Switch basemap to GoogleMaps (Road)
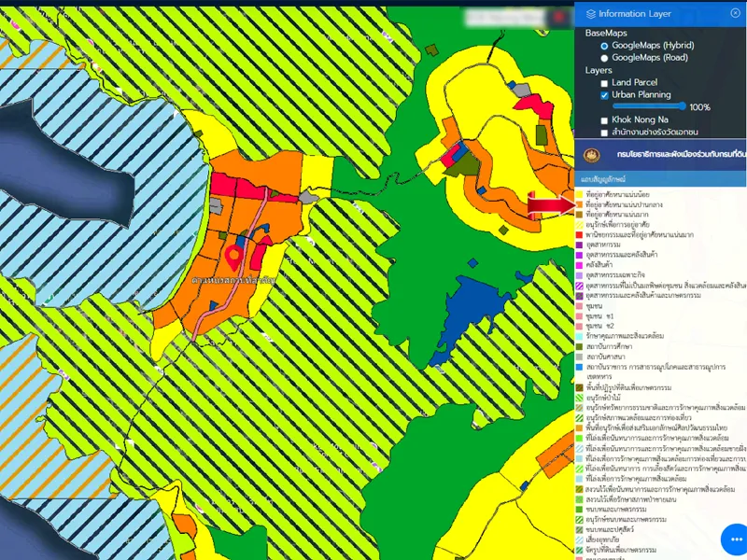747x560 pixels. (604, 58)
